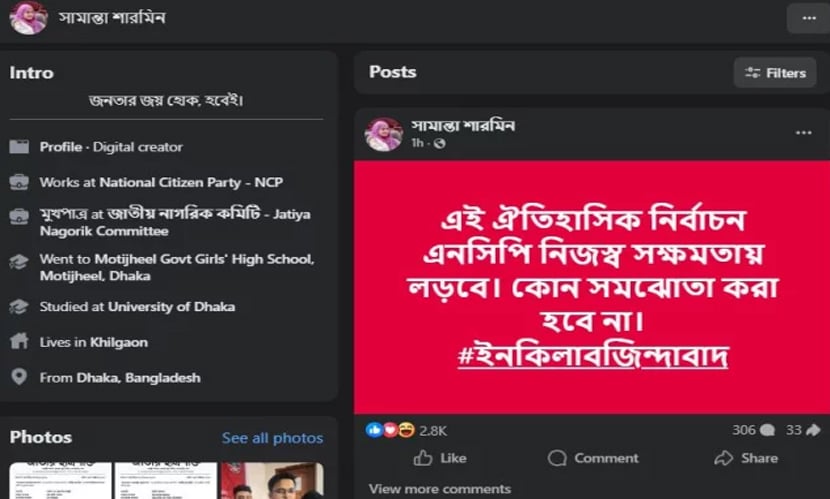
Task: Open the profile header three-dot menu
Action: click(x=808, y=19)
